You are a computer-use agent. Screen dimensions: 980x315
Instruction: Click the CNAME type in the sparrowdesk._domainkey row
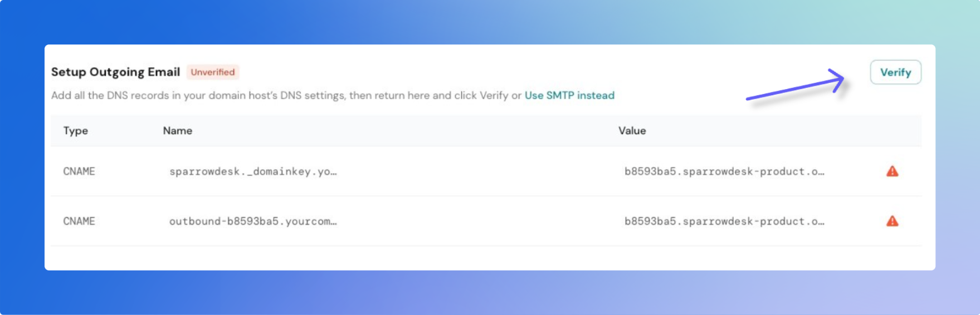tap(79, 171)
